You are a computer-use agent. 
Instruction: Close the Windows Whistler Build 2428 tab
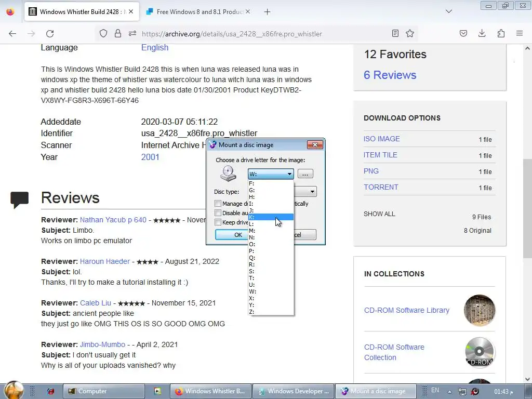tap(131, 11)
